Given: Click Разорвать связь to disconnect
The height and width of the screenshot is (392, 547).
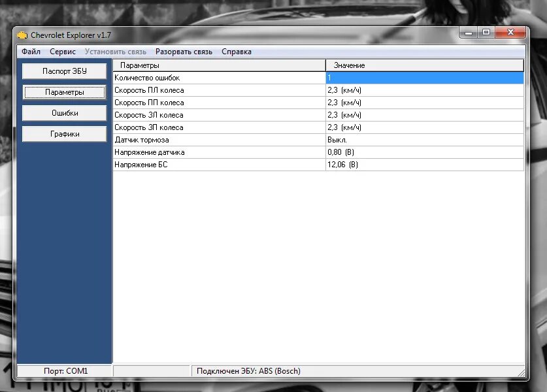Looking at the screenshot, I should pos(184,52).
